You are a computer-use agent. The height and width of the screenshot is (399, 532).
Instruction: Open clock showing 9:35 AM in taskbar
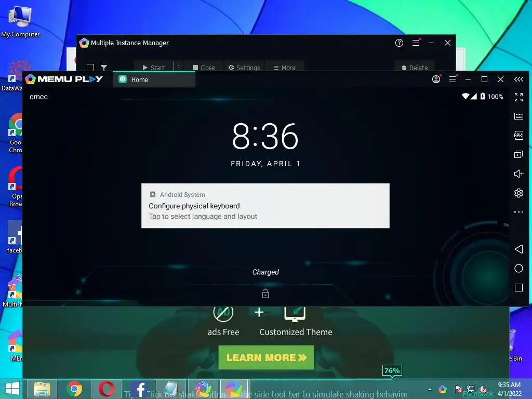pyautogui.click(x=509, y=389)
